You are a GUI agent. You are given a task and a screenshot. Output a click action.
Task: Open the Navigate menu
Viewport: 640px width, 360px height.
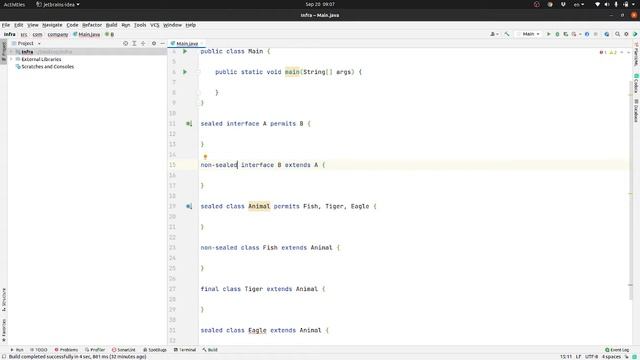coord(52,25)
